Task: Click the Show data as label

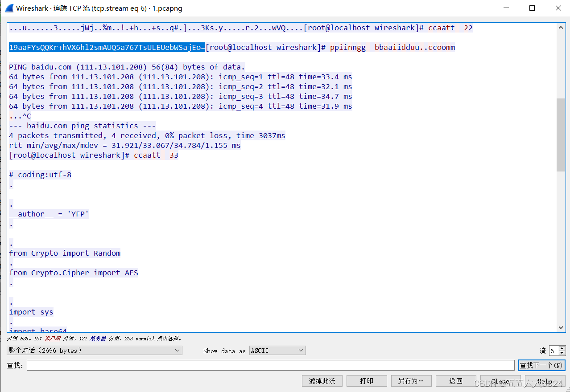Action: [x=224, y=351]
